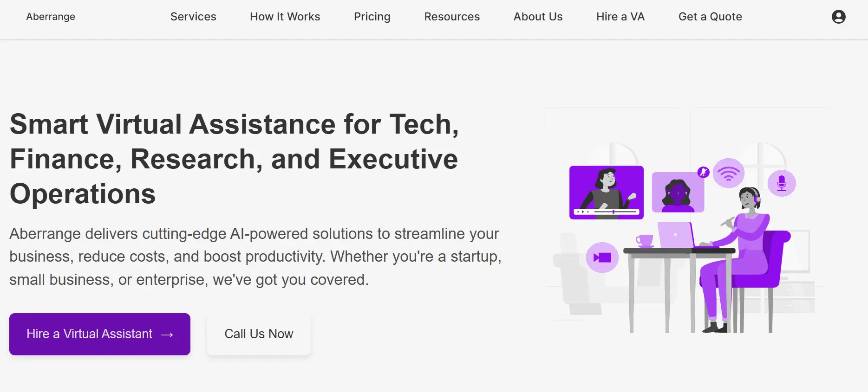Go to How It Works section

click(285, 17)
